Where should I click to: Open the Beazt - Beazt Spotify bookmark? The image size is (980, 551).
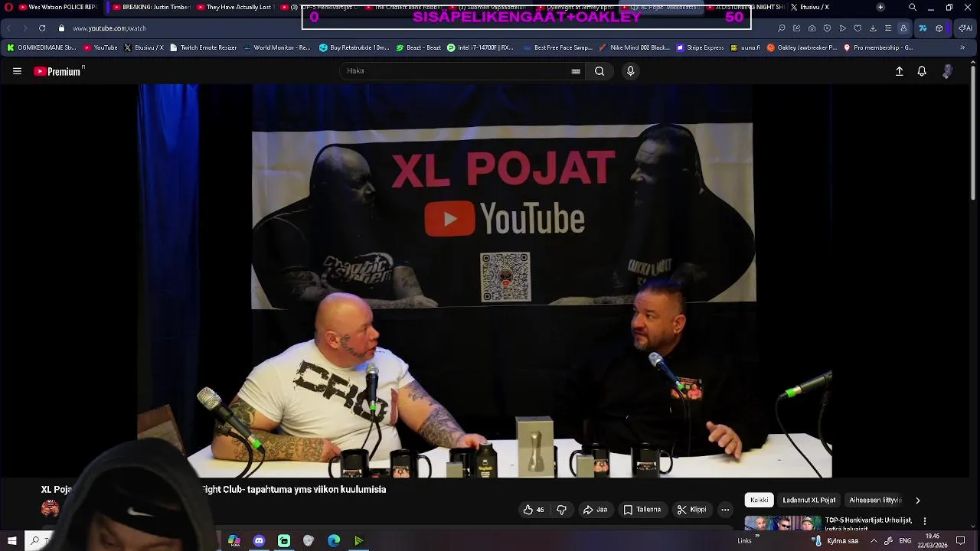point(419,47)
